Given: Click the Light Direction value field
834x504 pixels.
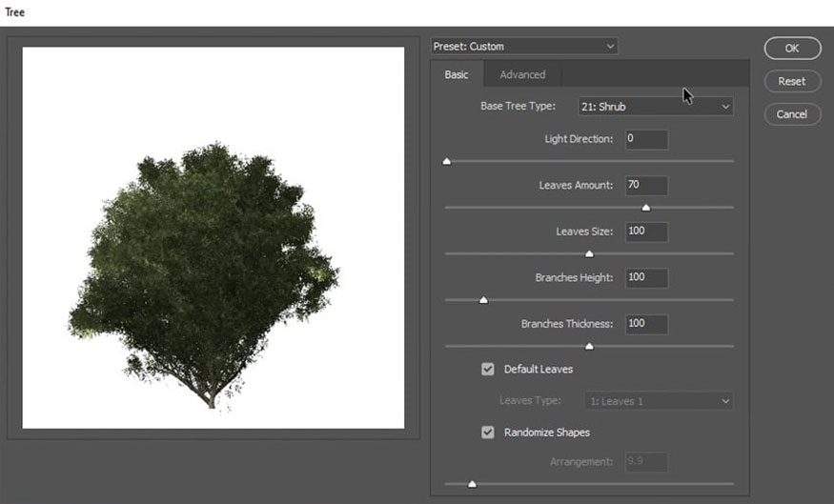Looking at the screenshot, I should click(646, 139).
